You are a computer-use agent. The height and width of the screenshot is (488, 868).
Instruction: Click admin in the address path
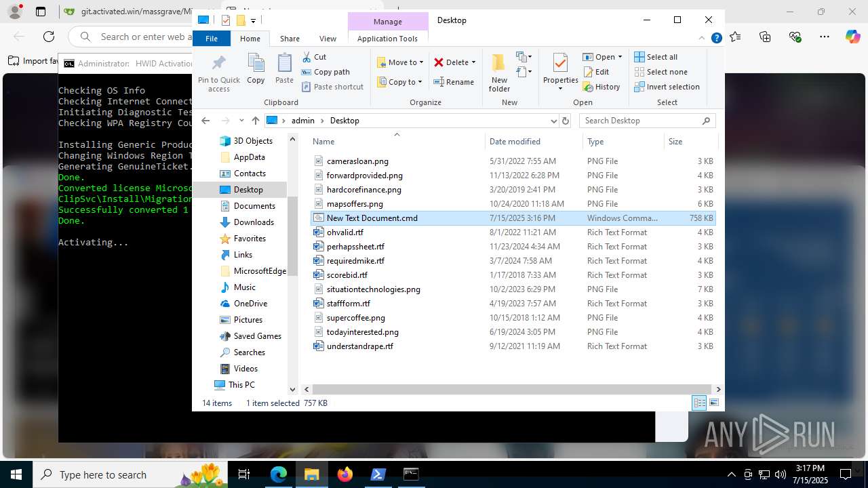303,121
